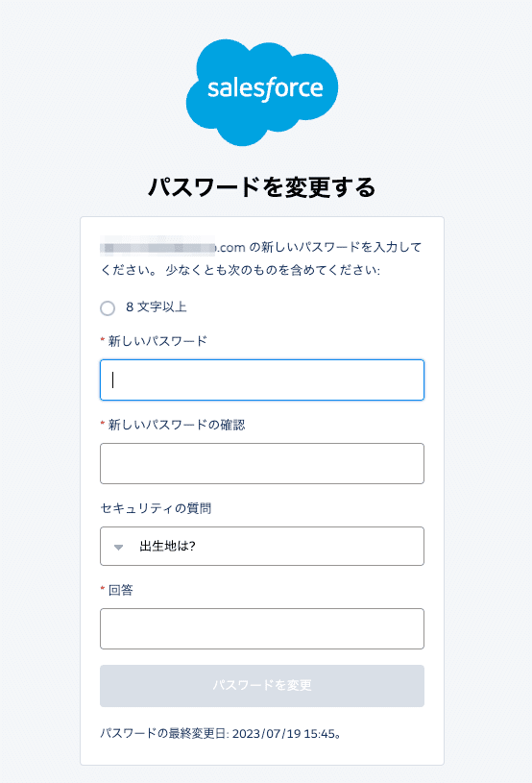Screen dimensions: 532x783
Task: Focus the 新しいパスワード input field
Action: (262, 380)
